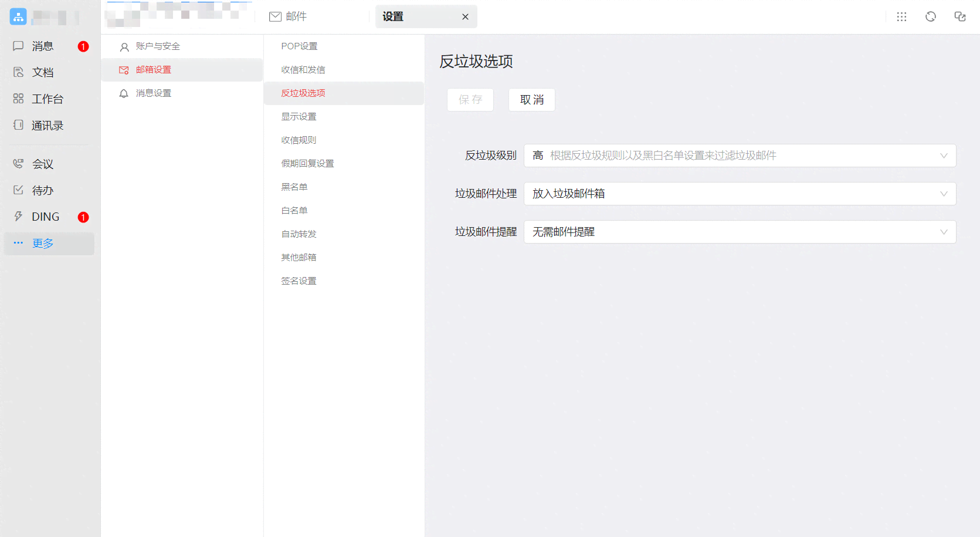
Task: Click the window switch icon at top right
Action: 960,16
